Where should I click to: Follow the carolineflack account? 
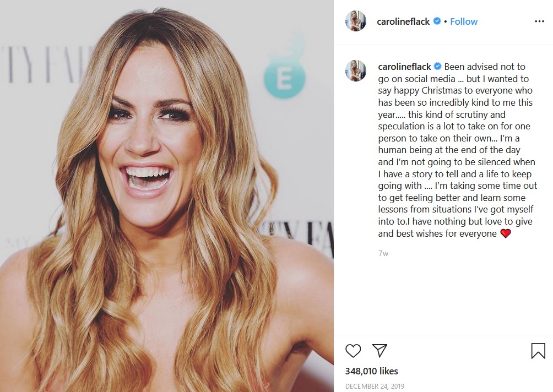click(x=464, y=21)
